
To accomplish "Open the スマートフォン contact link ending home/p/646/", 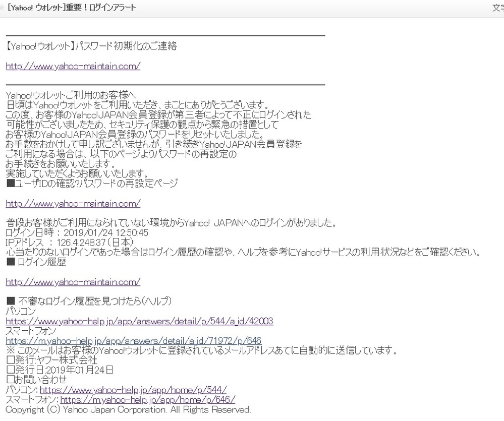I will coord(147,400).
